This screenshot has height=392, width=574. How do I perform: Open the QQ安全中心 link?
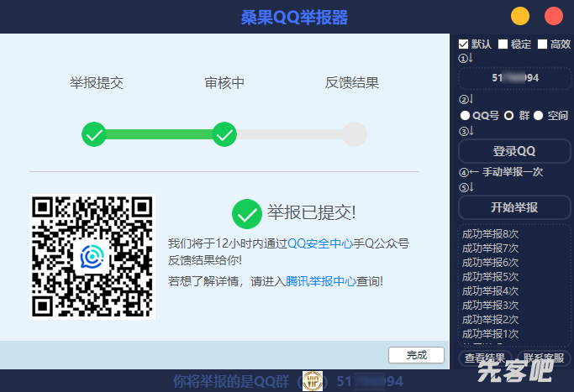click(319, 243)
